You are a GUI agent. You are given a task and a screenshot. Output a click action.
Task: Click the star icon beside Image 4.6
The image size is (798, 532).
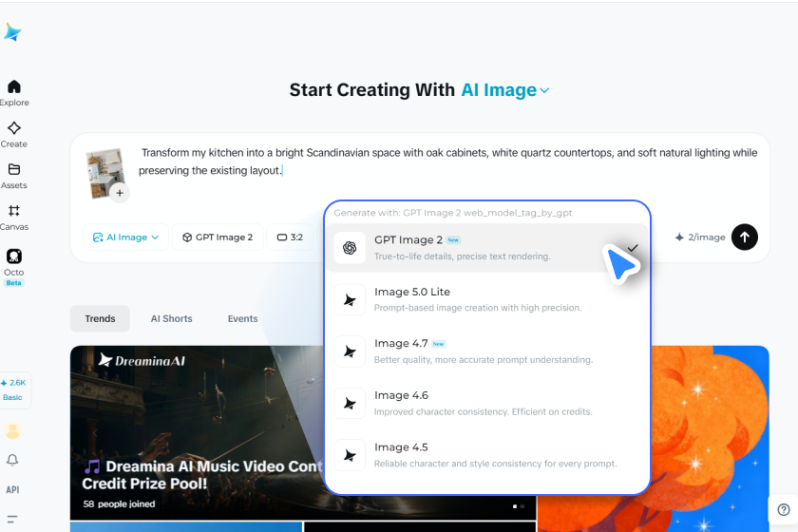coord(350,404)
